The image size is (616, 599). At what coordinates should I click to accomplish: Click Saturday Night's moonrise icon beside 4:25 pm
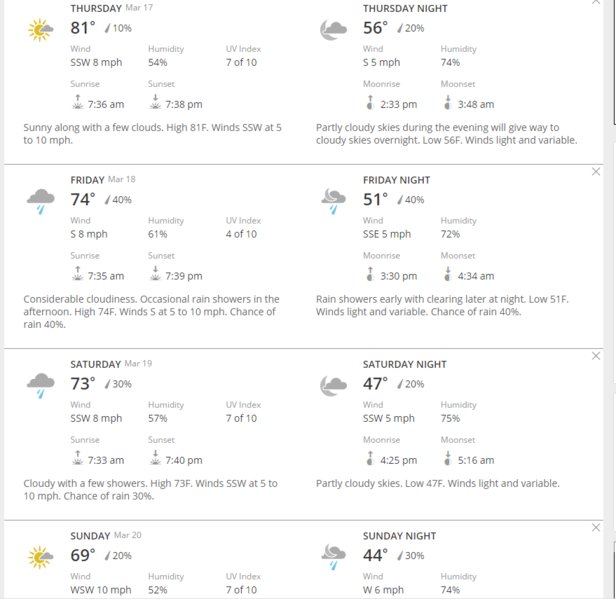point(370,458)
